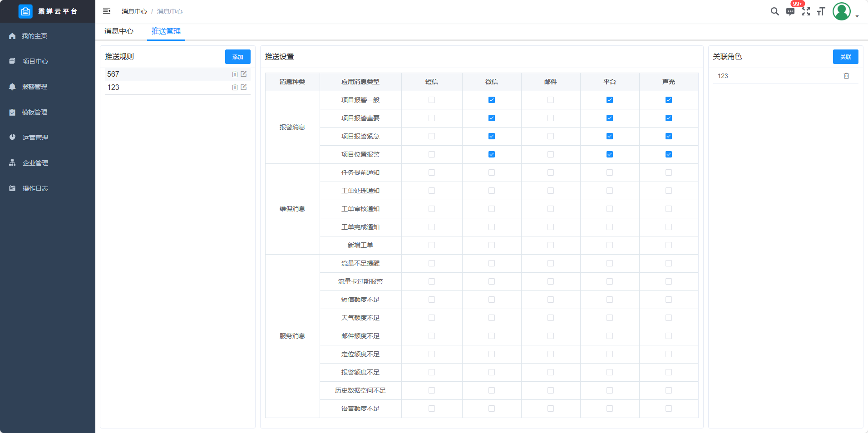This screenshot has width=868, height=433.
Task: Click the 关联 button for roles
Action: pyautogui.click(x=845, y=57)
